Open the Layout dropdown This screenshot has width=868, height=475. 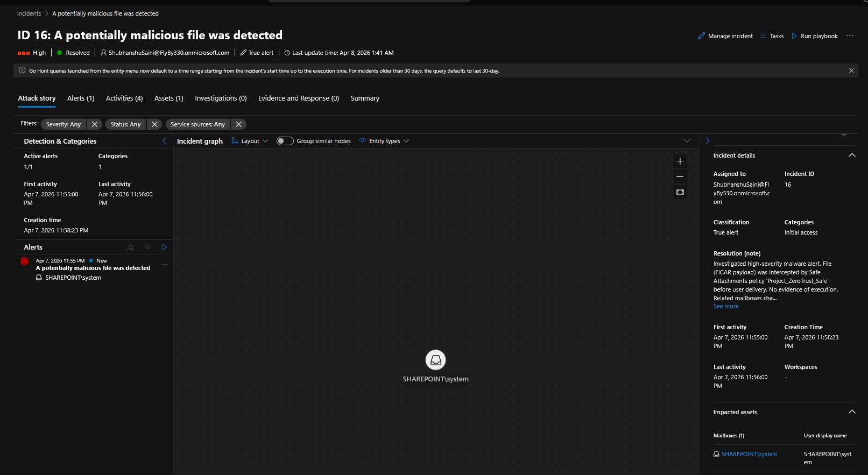250,141
